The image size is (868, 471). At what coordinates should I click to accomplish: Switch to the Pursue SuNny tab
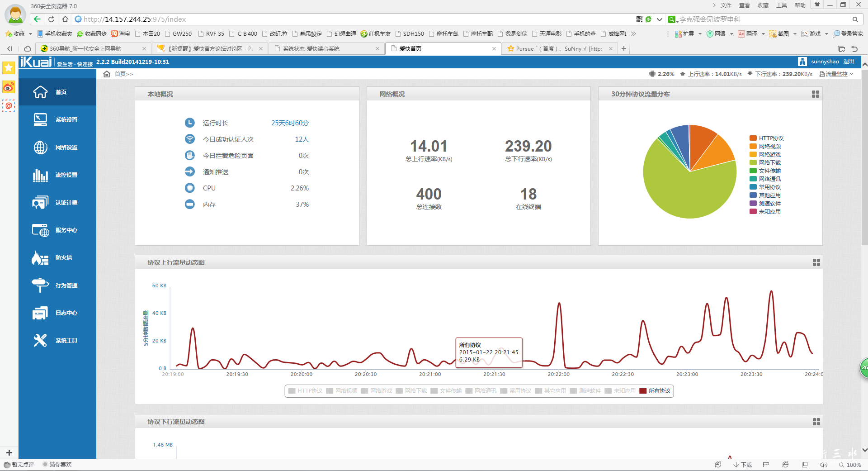click(x=559, y=48)
